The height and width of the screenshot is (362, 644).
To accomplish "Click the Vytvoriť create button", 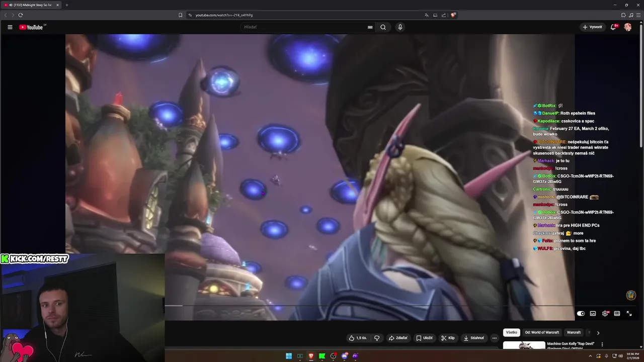I will coord(592,27).
